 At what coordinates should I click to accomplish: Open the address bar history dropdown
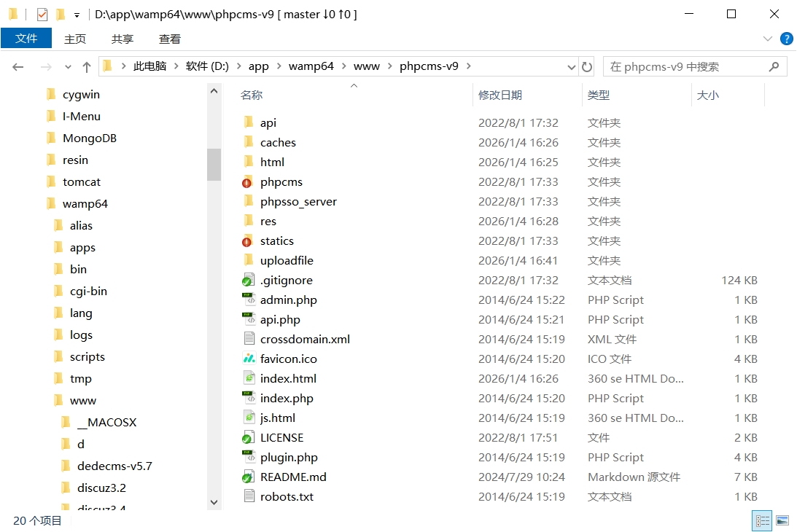pos(572,67)
